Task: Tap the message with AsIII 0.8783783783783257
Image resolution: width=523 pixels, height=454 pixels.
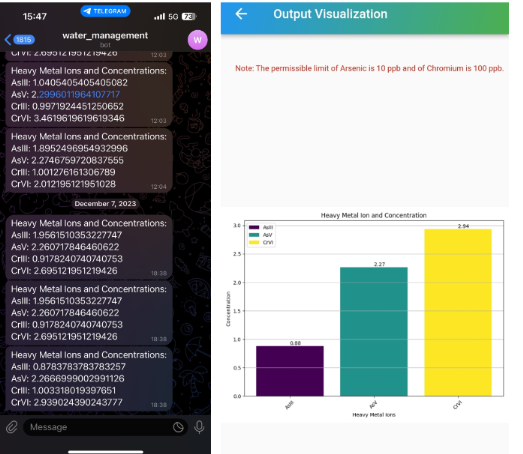Action: tap(89, 379)
